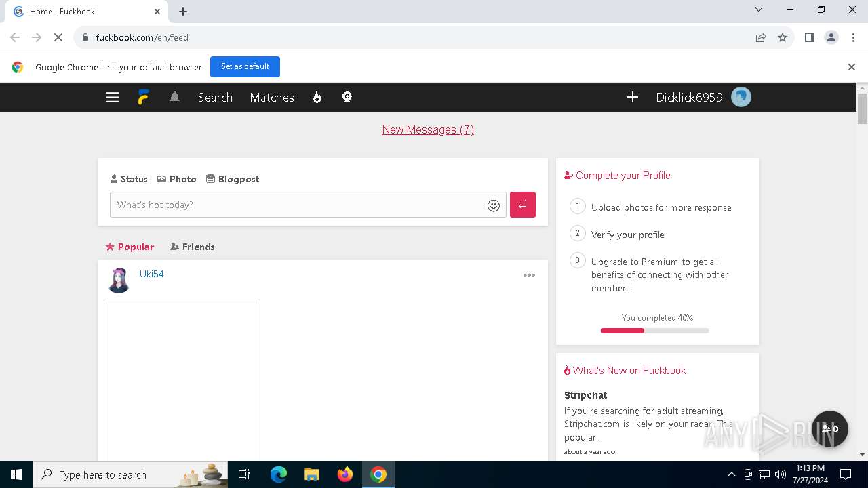Go back to previous page
This screenshot has height=488, width=868.
[x=15, y=38]
